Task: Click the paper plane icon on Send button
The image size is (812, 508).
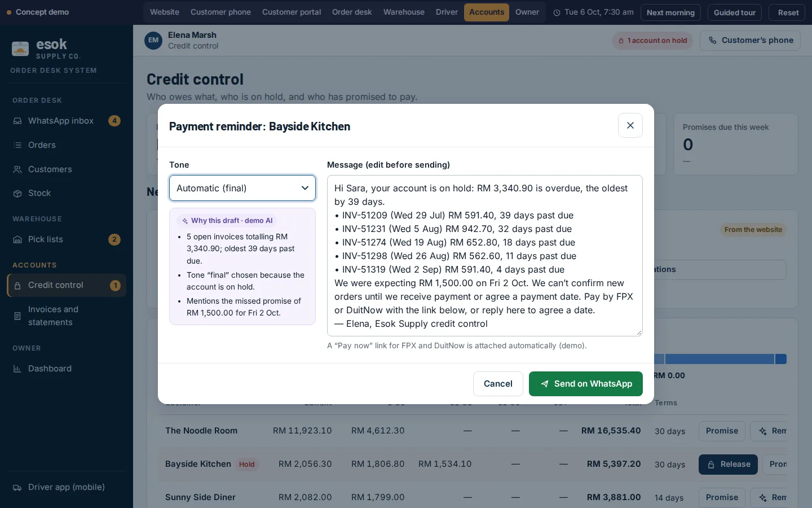Action: pyautogui.click(x=545, y=384)
